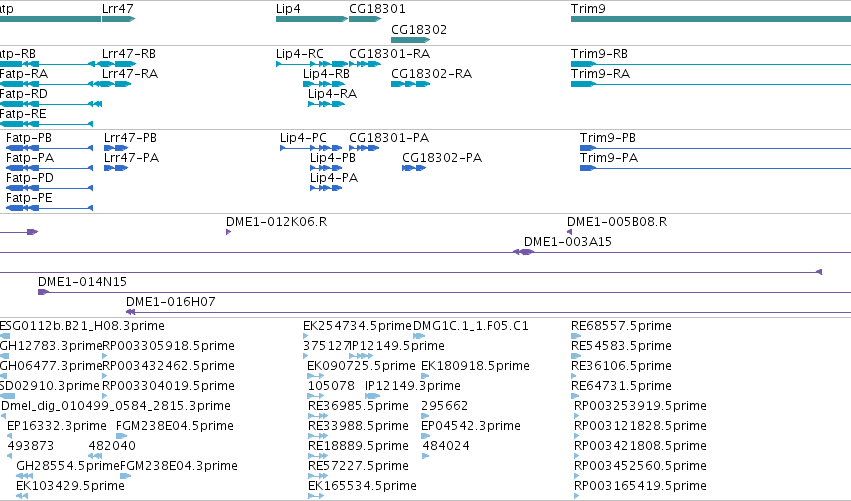Click the CG18302 gene arrow glyph

click(x=410, y=40)
